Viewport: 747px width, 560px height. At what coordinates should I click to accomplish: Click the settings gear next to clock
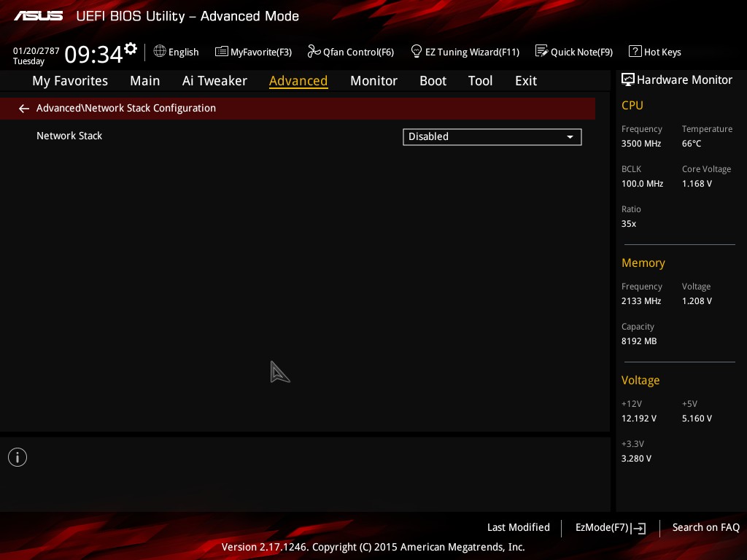131,49
